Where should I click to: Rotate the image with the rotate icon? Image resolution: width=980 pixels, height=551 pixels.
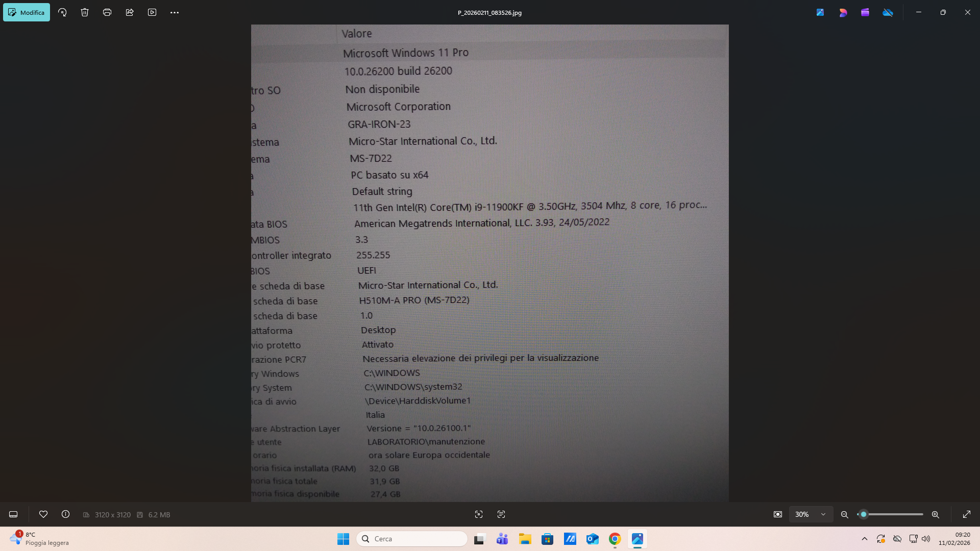coord(62,12)
